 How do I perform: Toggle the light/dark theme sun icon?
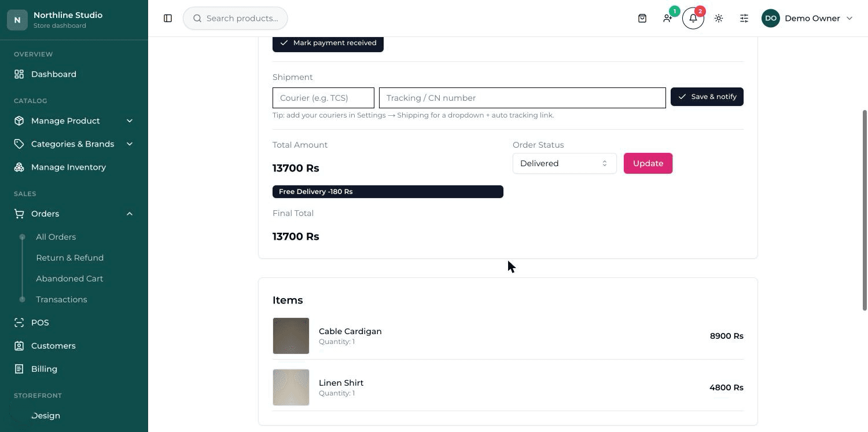pos(719,19)
